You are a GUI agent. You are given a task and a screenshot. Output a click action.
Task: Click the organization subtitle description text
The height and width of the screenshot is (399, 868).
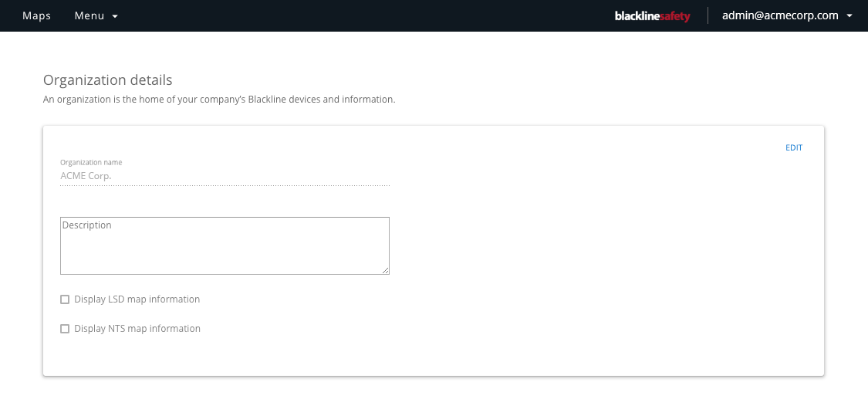(x=219, y=100)
